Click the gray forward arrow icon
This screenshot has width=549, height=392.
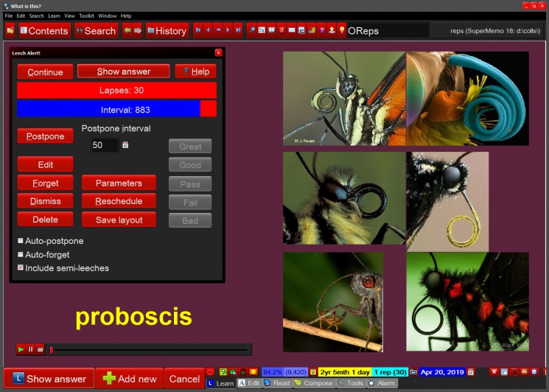coord(138,31)
